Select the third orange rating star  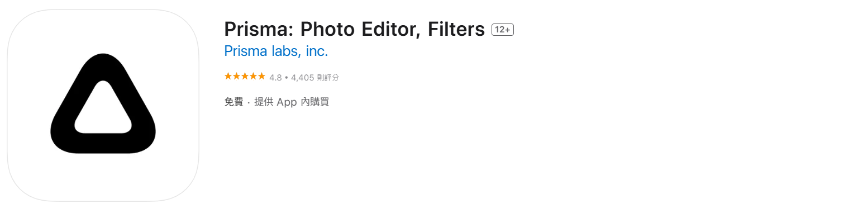(x=245, y=77)
